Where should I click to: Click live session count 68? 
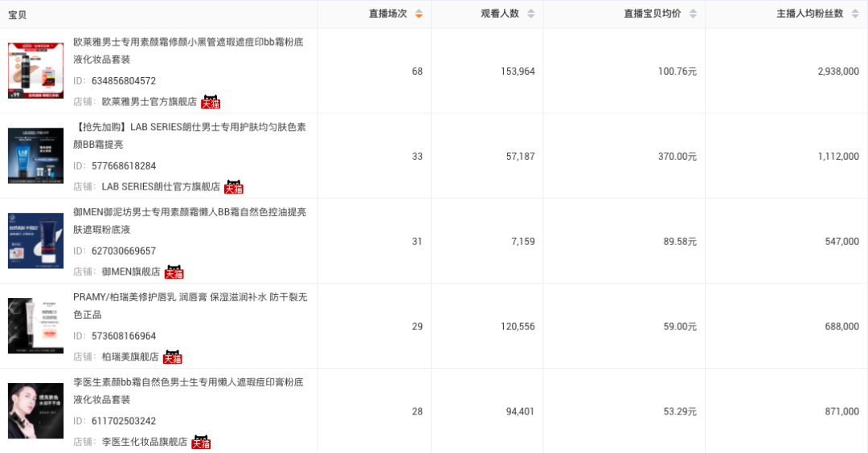417,71
